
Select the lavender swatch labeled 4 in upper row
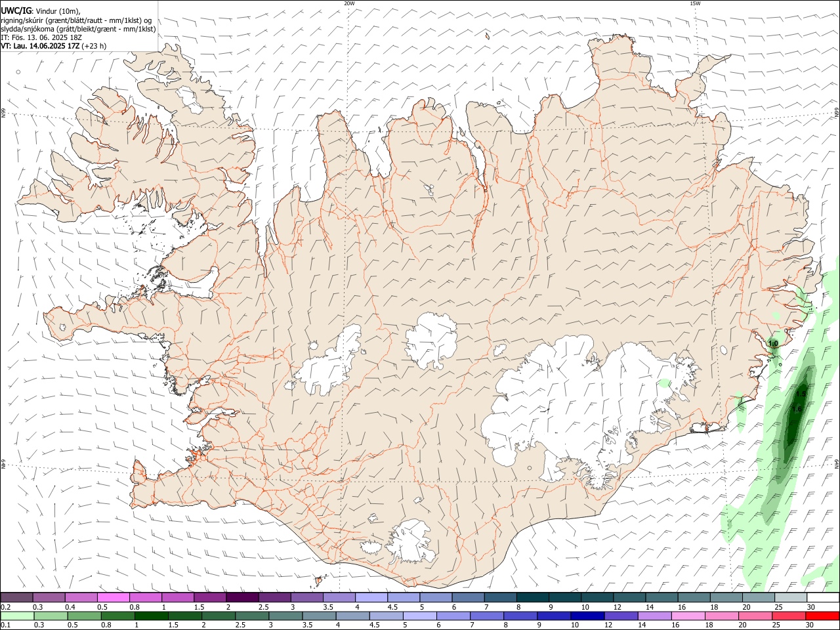[371, 598]
